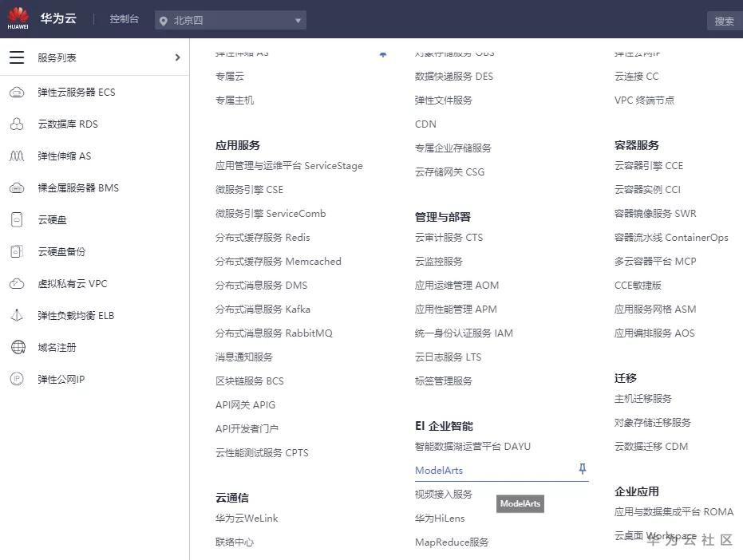The image size is (743, 560).
Task: Open 多云容器平台 MCP
Action: tap(655, 262)
